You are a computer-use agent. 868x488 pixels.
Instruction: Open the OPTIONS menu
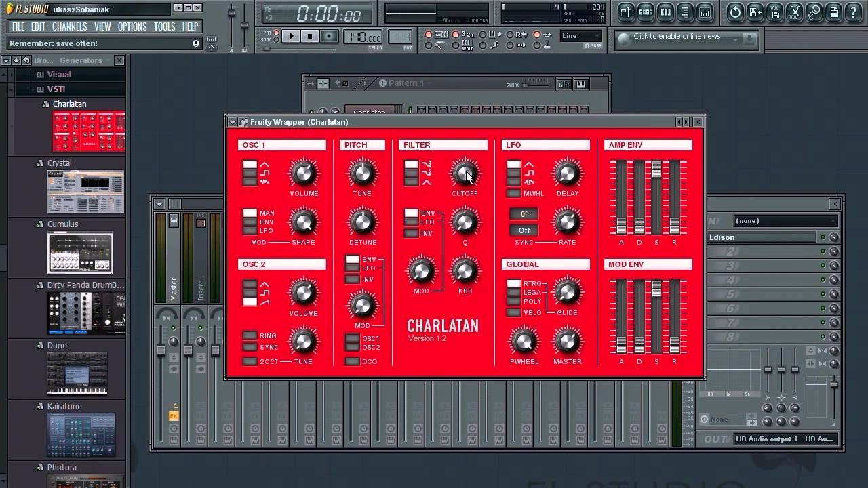[x=132, y=26]
